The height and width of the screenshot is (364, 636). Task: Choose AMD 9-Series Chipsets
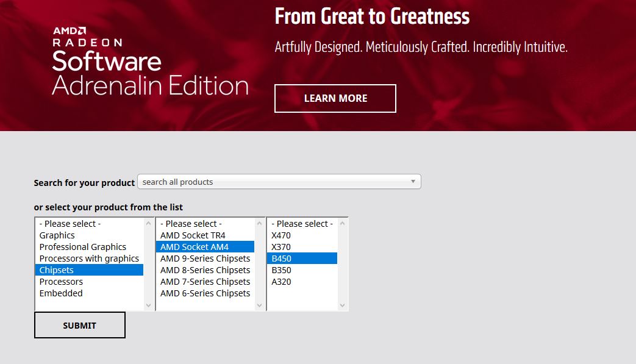(x=205, y=259)
